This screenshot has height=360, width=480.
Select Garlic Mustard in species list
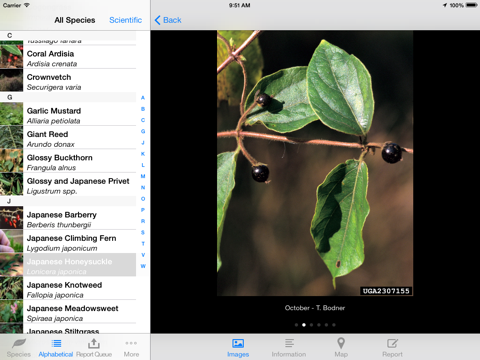click(x=68, y=114)
